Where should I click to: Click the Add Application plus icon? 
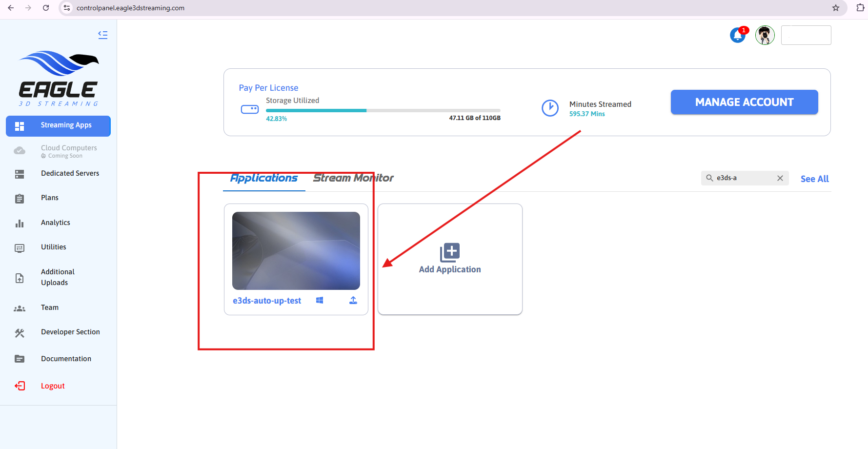point(449,252)
